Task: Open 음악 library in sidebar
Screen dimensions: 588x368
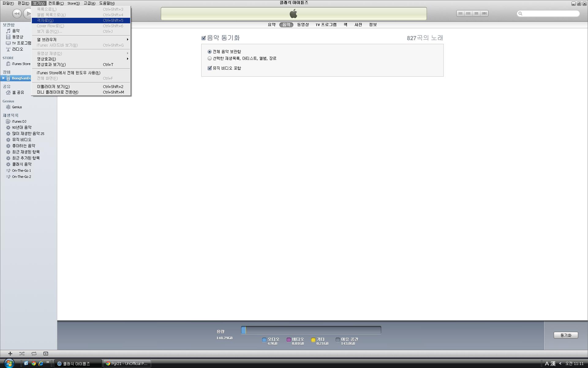Action: [16, 31]
